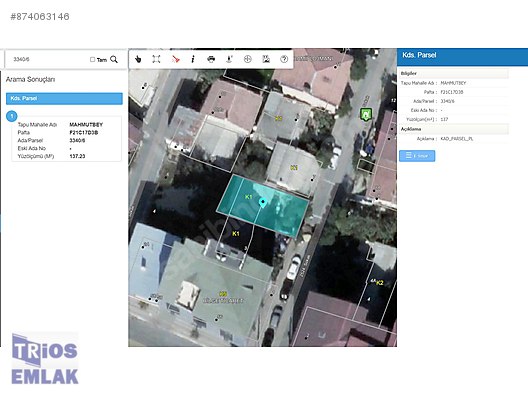Click the red clear-selection brush tool

175,59
